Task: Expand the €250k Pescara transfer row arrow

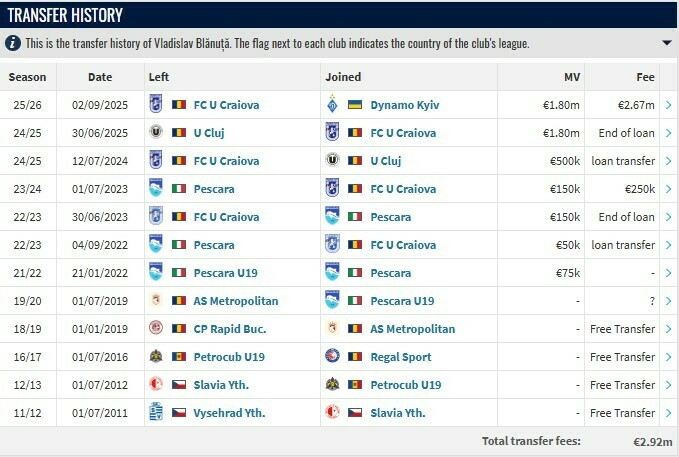Action: click(668, 188)
